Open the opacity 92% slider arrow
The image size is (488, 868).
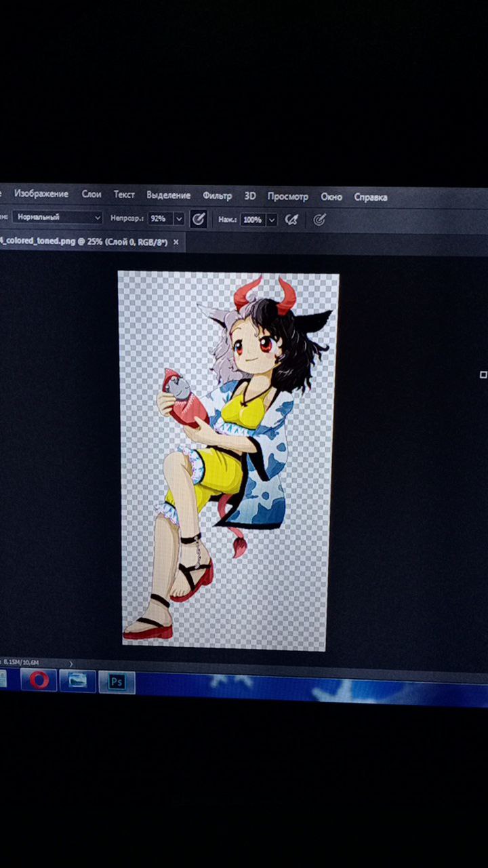(179, 219)
